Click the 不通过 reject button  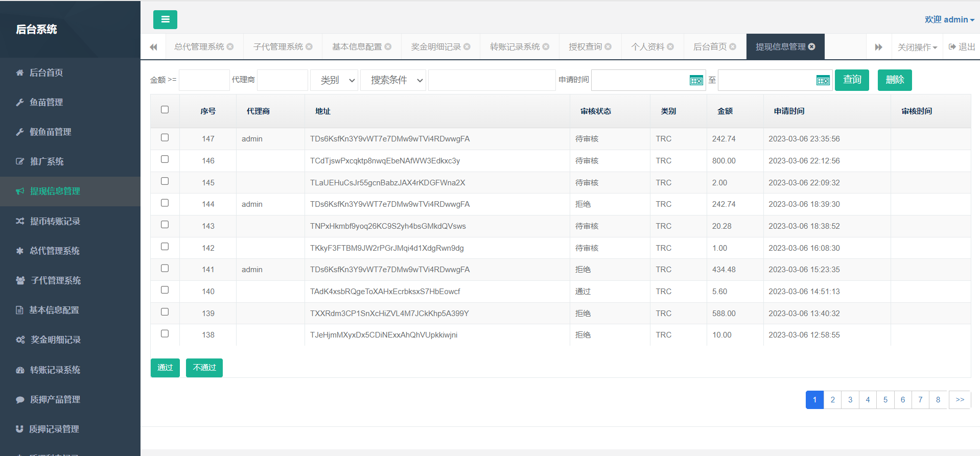pos(204,368)
